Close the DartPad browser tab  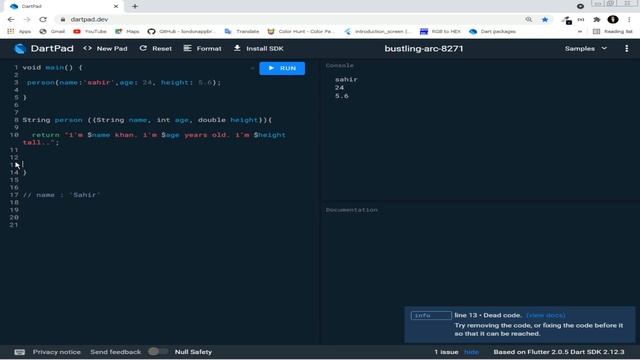[x=116, y=6]
